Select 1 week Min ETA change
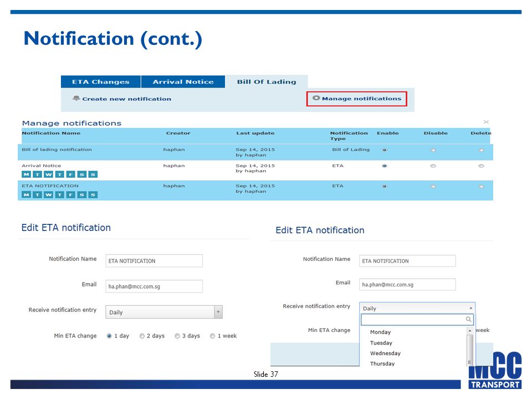532x399 pixels. click(x=212, y=336)
